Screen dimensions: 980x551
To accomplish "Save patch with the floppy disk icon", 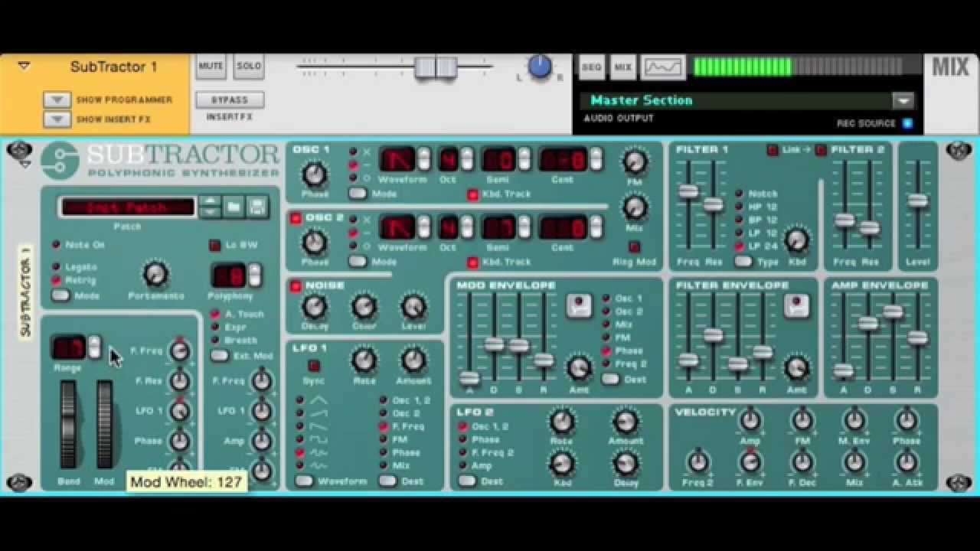I will pyautogui.click(x=257, y=207).
